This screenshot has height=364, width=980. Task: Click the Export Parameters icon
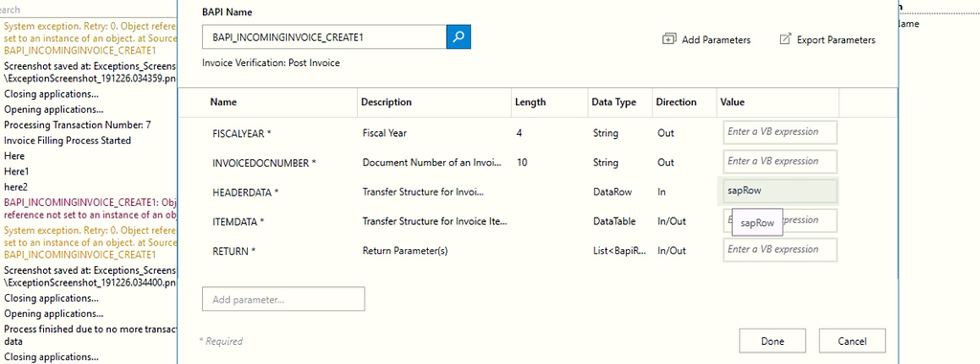point(785,39)
